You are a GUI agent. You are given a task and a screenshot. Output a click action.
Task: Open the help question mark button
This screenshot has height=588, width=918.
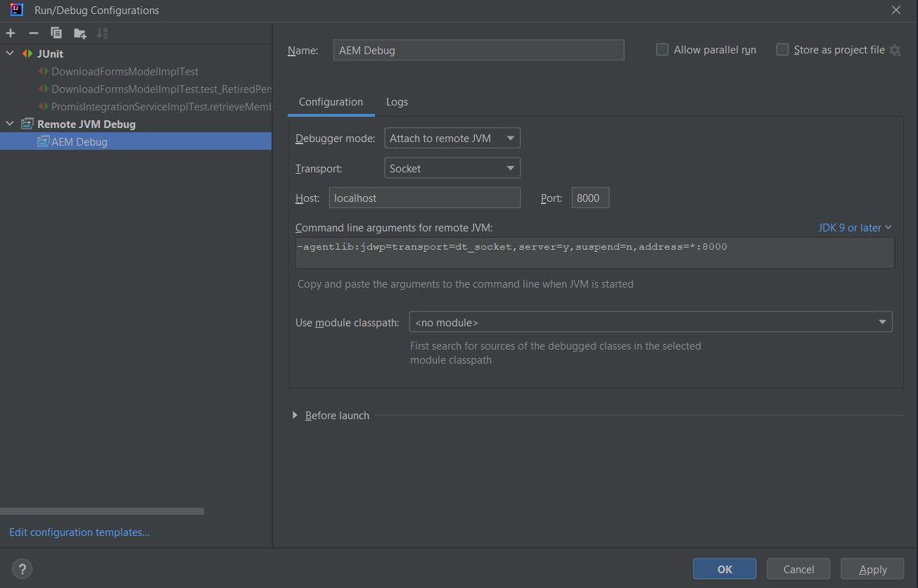pos(22,569)
